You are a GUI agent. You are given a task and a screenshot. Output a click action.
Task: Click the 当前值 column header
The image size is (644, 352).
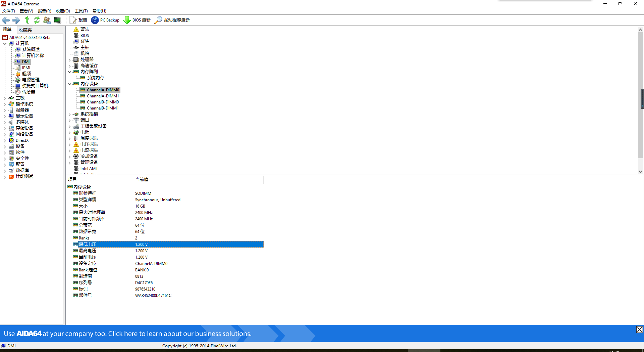pyautogui.click(x=198, y=180)
